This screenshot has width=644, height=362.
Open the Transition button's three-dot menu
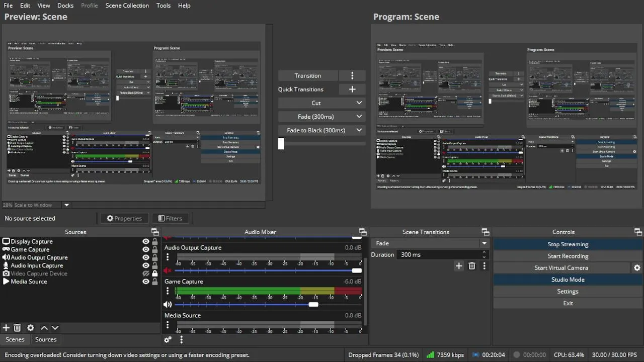[352, 75]
